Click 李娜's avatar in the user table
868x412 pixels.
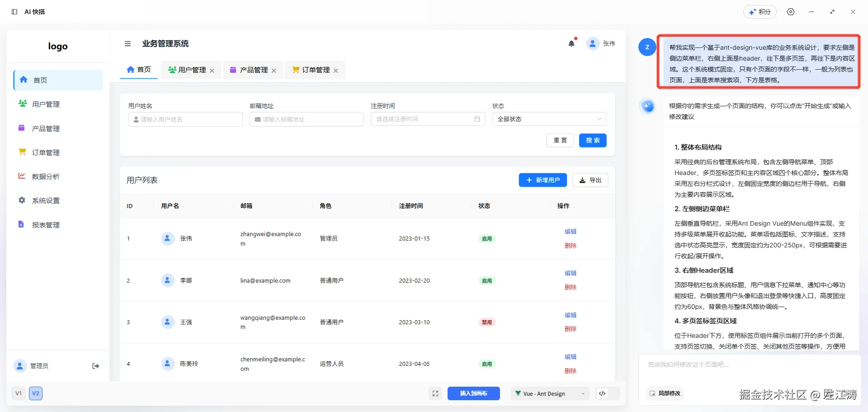pos(168,280)
